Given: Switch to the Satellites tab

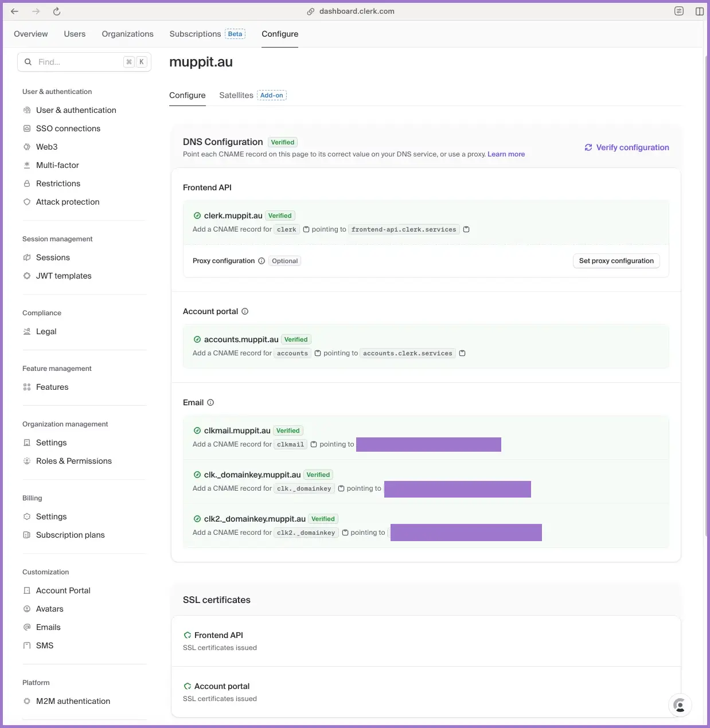Looking at the screenshot, I should (x=236, y=95).
